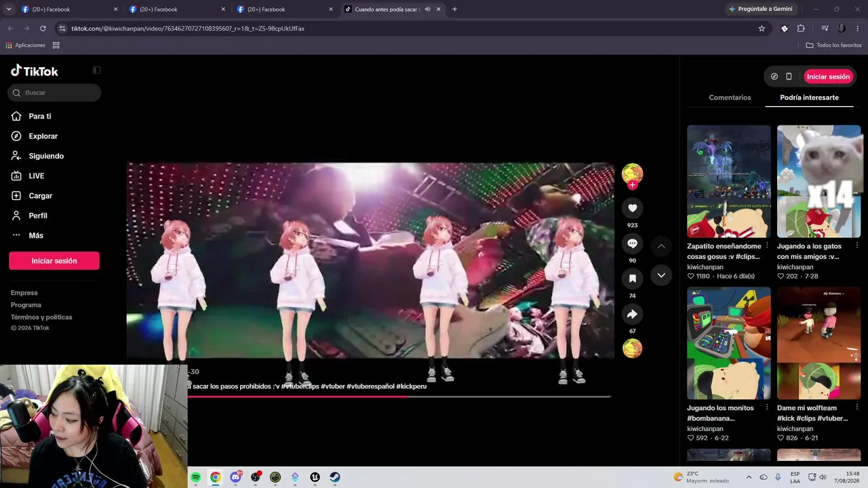Show hidden system tray icons
This screenshot has width=868, height=488.
(x=749, y=477)
